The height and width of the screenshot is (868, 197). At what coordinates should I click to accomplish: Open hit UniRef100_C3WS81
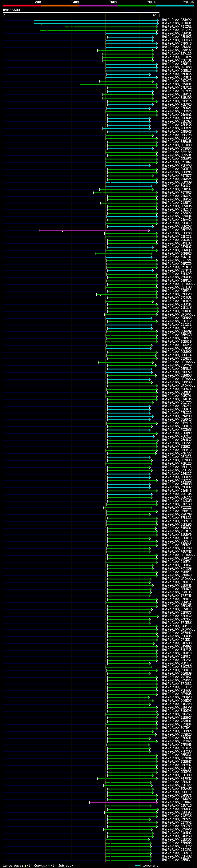[176, 47]
